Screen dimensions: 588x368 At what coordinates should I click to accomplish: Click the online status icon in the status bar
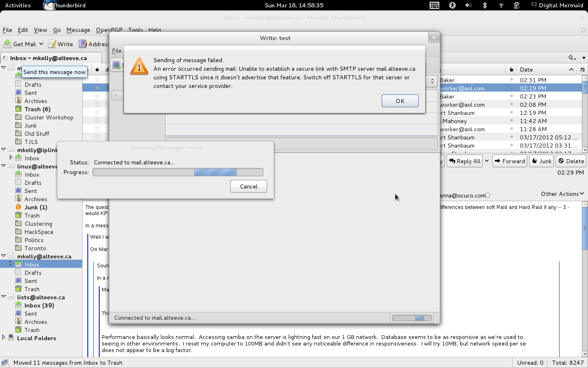point(4,363)
